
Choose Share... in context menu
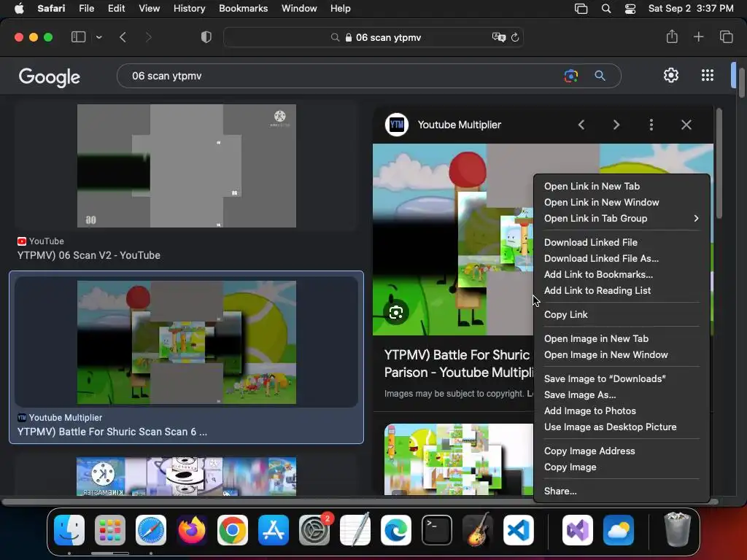pos(560,491)
